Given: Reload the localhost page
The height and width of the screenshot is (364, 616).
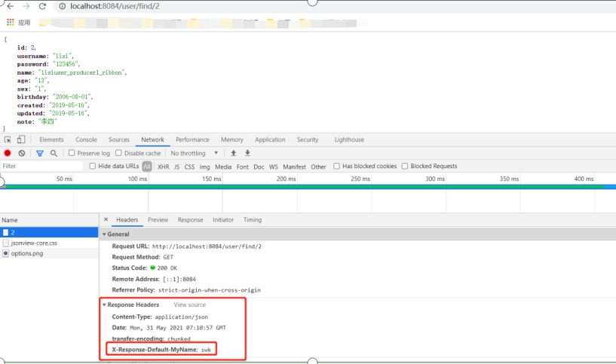Looking at the screenshot, I should tap(42, 6).
